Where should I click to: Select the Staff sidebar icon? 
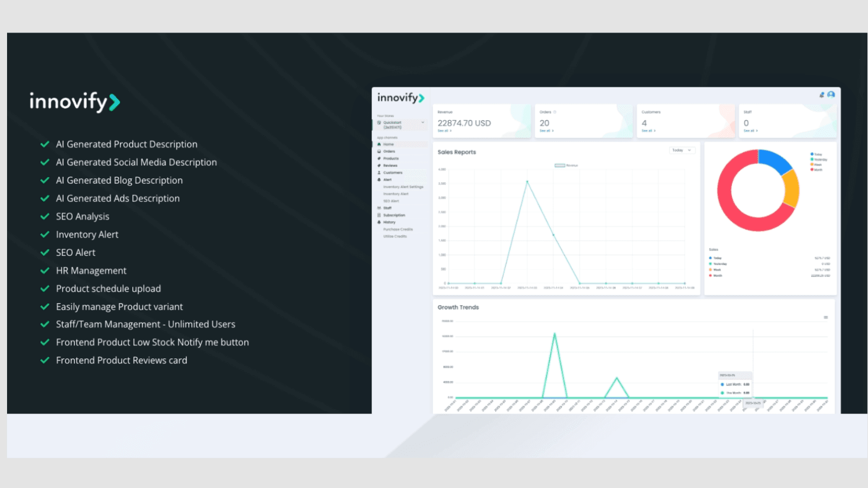pos(379,208)
